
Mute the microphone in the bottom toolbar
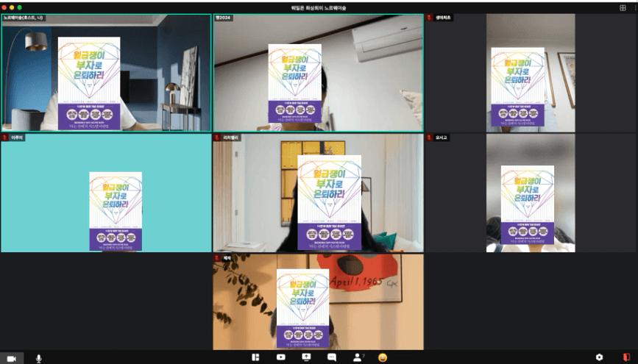39,358
